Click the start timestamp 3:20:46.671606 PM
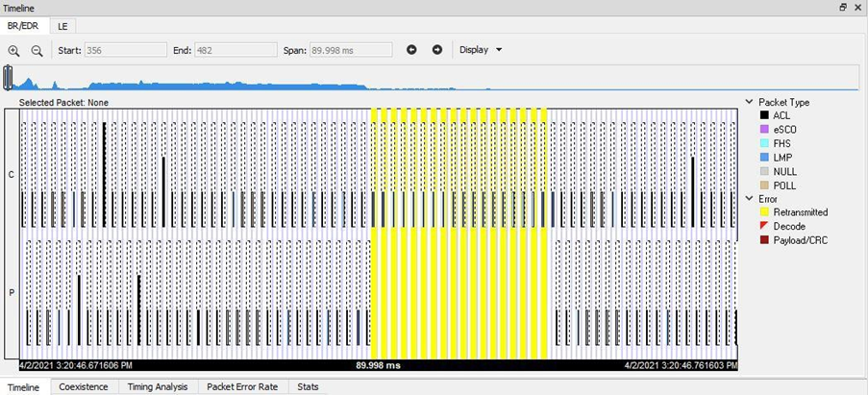 (x=76, y=365)
